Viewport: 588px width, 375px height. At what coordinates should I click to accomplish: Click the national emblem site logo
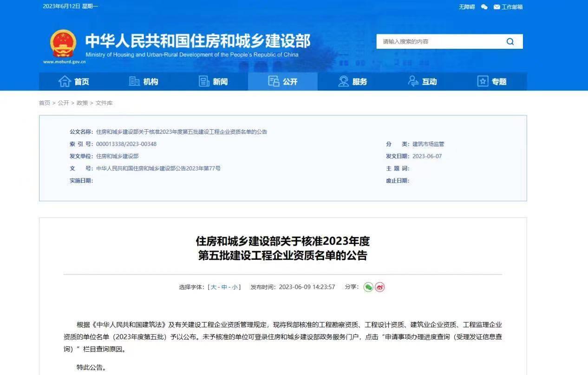click(x=63, y=43)
